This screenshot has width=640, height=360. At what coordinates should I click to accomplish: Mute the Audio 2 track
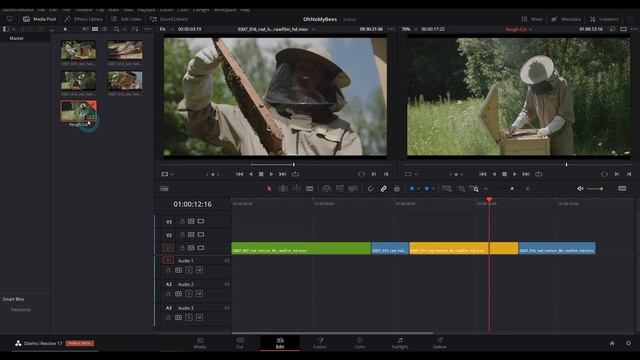coord(199,294)
